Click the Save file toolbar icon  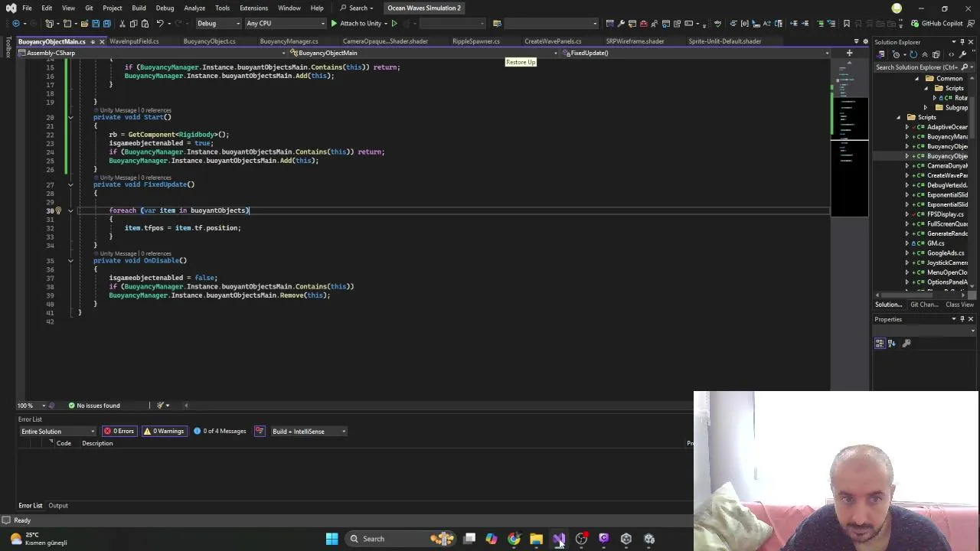click(x=96, y=23)
